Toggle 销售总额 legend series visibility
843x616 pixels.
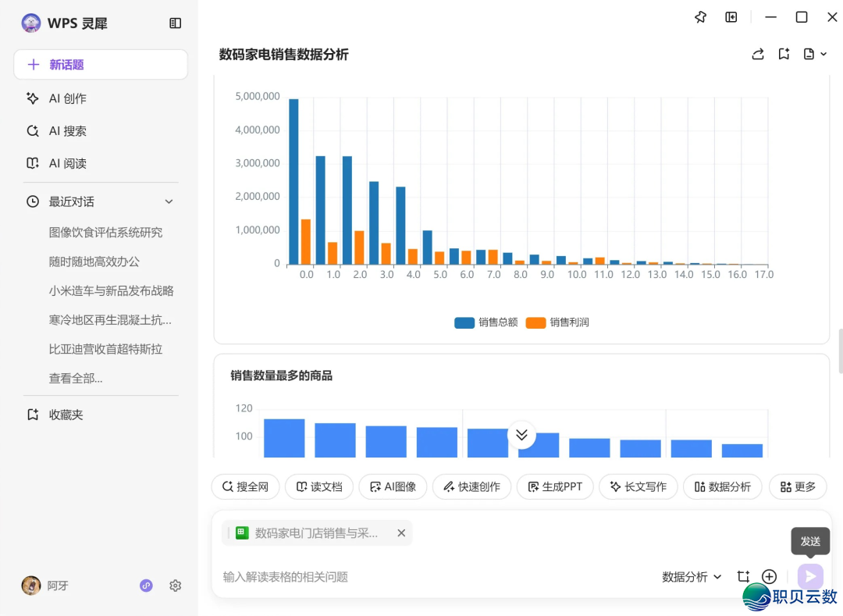(486, 322)
